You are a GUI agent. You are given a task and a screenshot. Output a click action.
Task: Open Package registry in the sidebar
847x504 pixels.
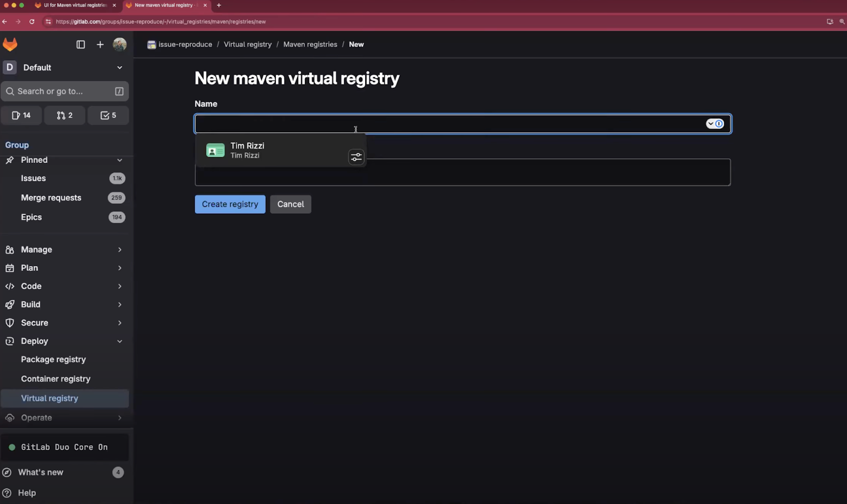(x=53, y=360)
